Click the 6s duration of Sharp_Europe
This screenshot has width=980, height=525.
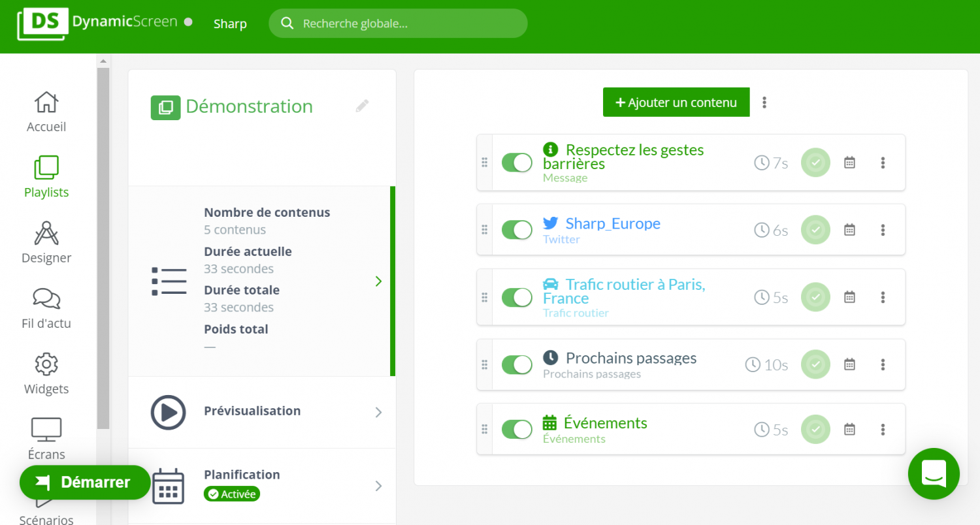771,230
